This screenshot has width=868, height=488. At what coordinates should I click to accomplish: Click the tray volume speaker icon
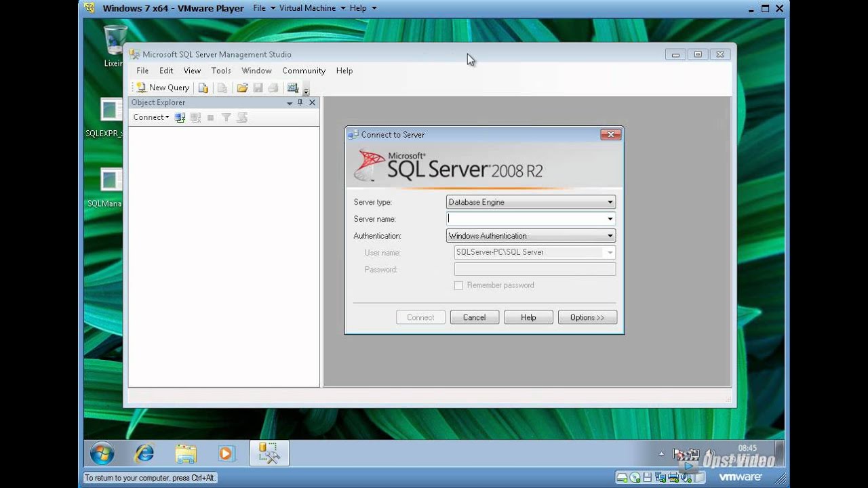coord(709,453)
